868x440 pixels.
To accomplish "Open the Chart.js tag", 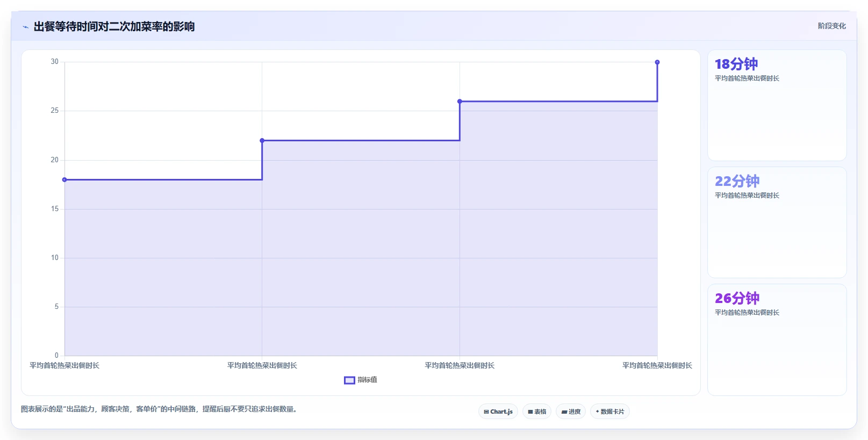I will 498,412.
